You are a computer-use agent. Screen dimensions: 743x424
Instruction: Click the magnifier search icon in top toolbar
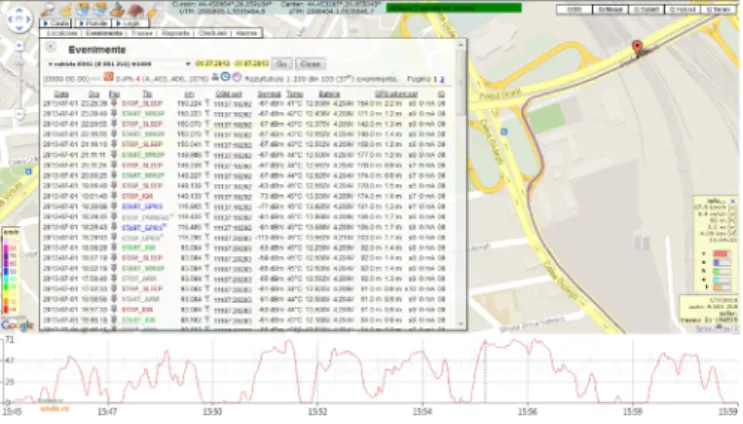click(x=48, y=9)
